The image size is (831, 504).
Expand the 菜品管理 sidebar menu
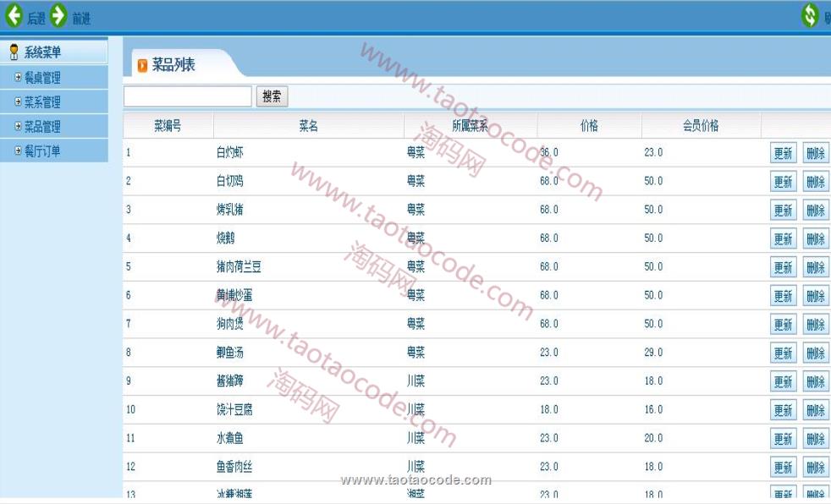41,127
